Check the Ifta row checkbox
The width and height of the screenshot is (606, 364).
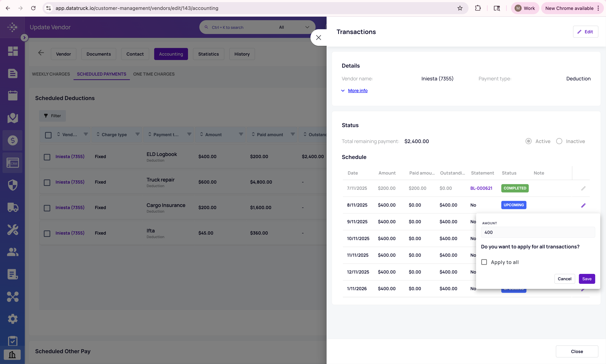pyautogui.click(x=47, y=234)
